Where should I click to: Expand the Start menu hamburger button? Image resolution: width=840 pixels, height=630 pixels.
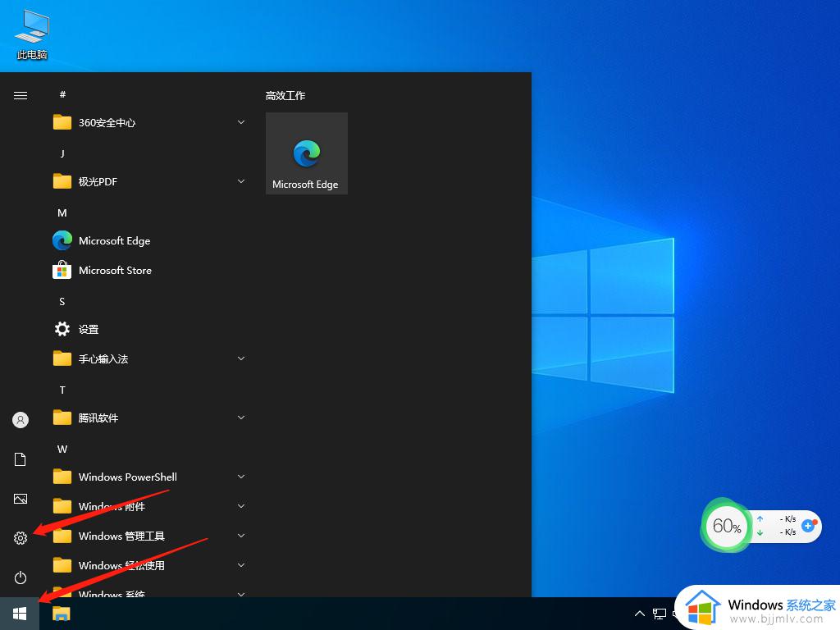click(21, 95)
